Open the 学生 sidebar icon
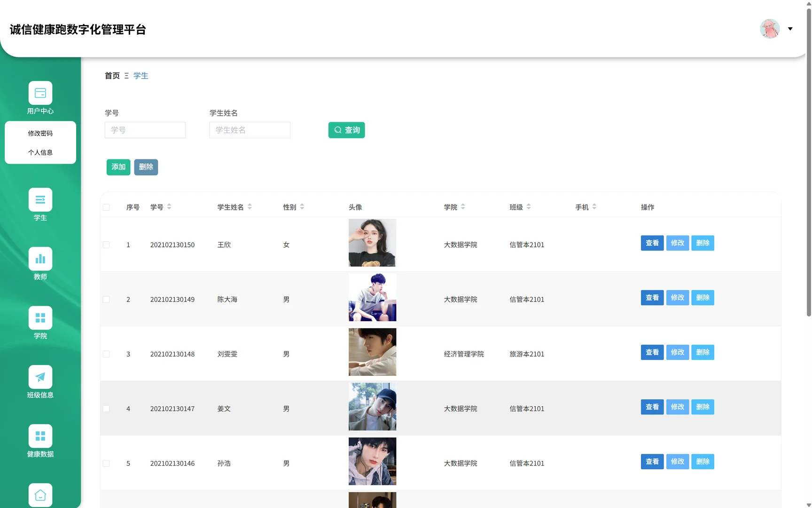 [40, 200]
